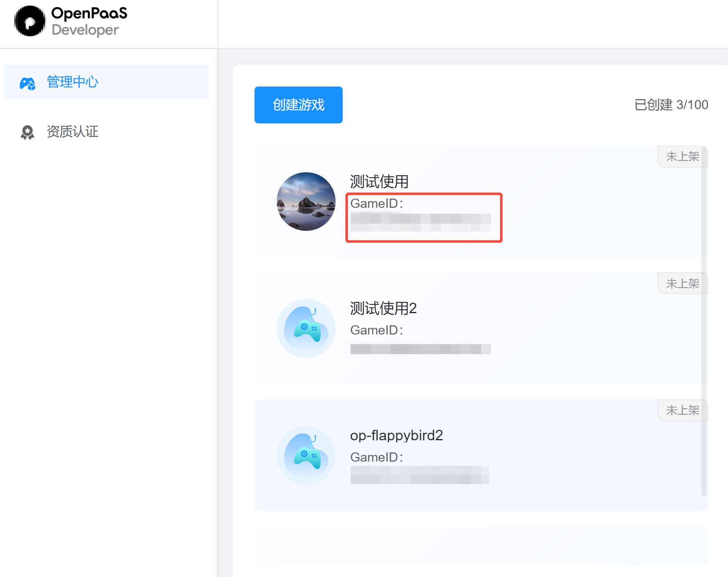This screenshot has width=728, height=577.
Task: Click the GameID label under 测试使用2
Action: 377,330
